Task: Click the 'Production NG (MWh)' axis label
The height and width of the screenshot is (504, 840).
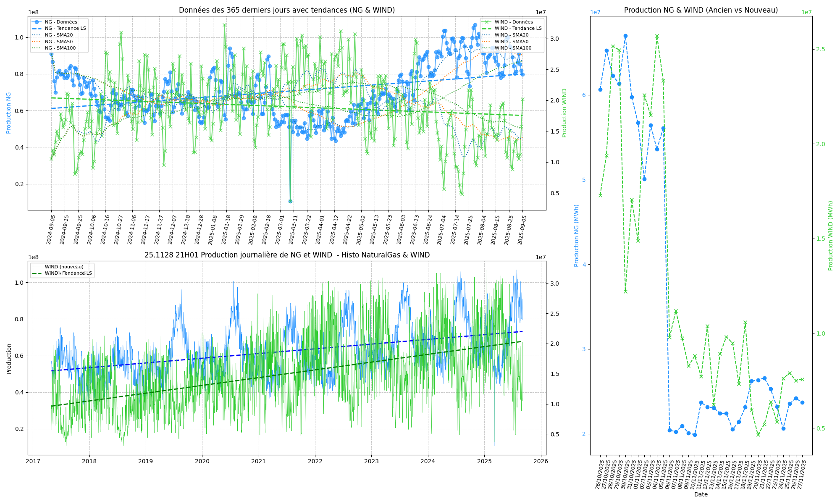Action: click(577, 236)
